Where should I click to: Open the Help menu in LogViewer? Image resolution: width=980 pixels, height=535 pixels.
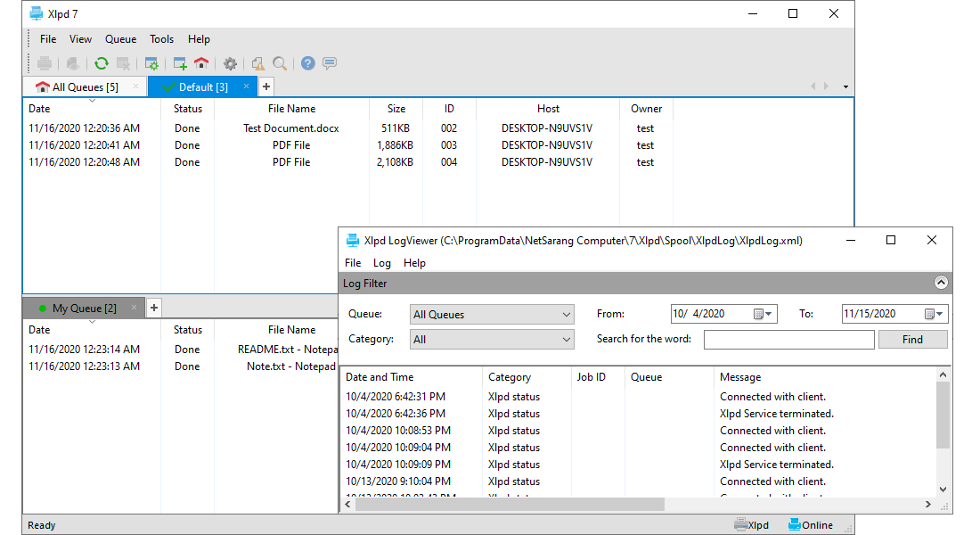tap(414, 263)
